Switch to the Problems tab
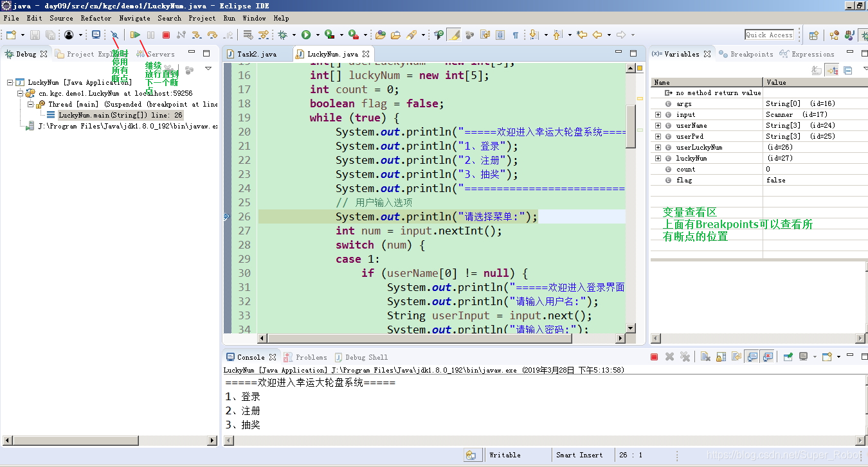 [306, 357]
